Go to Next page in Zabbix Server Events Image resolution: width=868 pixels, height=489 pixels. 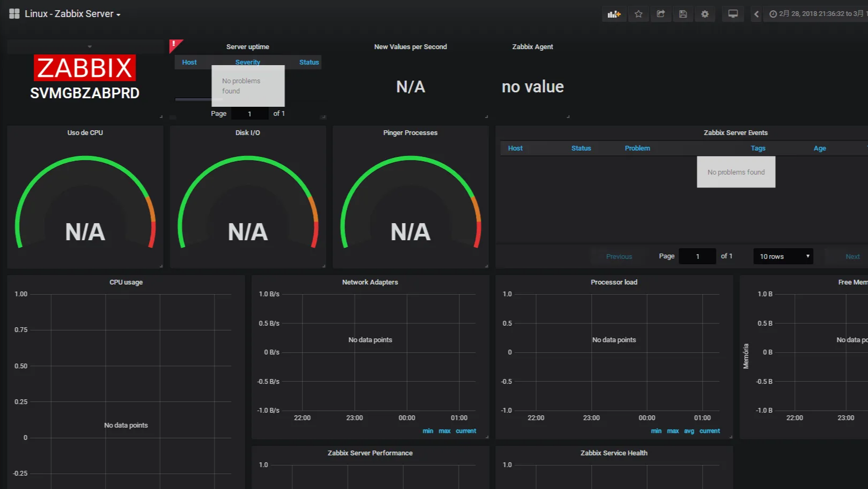point(853,257)
